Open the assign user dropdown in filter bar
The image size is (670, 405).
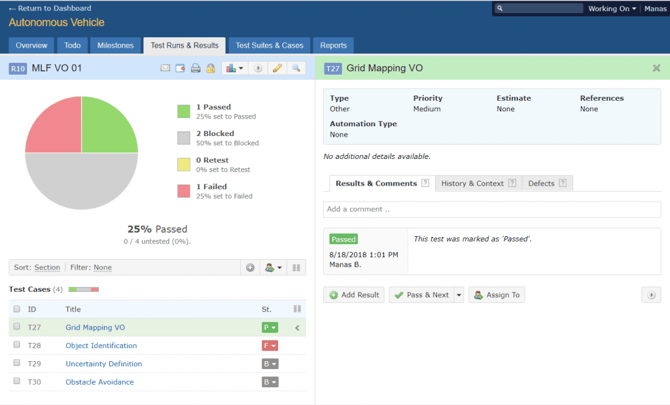pos(273,268)
